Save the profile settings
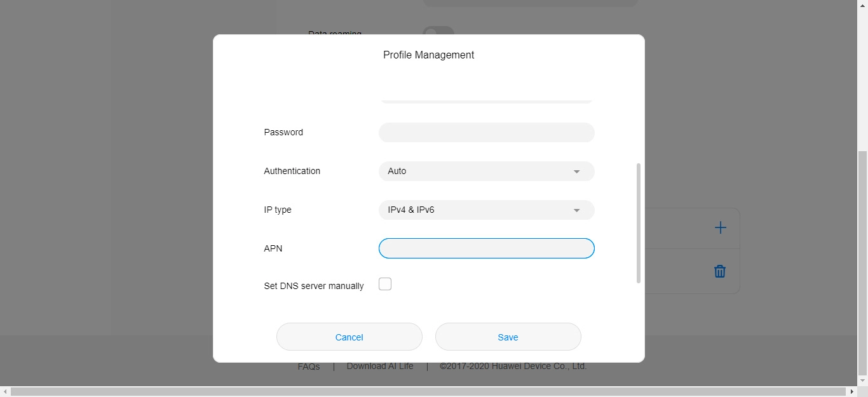 pos(508,337)
